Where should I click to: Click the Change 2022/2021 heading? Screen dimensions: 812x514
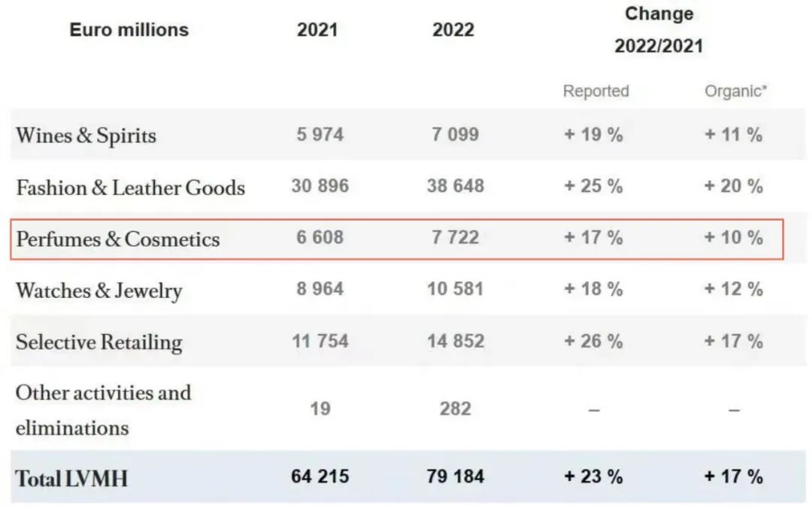point(659,30)
